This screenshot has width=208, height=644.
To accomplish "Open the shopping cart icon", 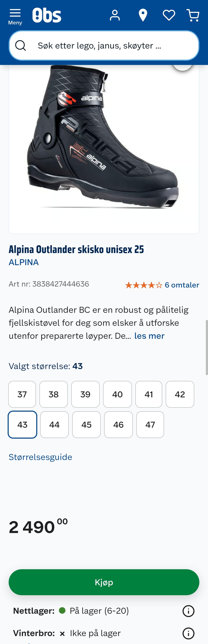I will pos(193,15).
